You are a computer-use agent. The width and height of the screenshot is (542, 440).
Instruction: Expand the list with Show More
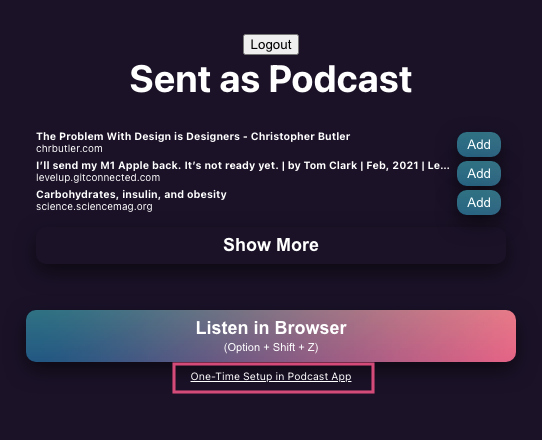pos(271,245)
